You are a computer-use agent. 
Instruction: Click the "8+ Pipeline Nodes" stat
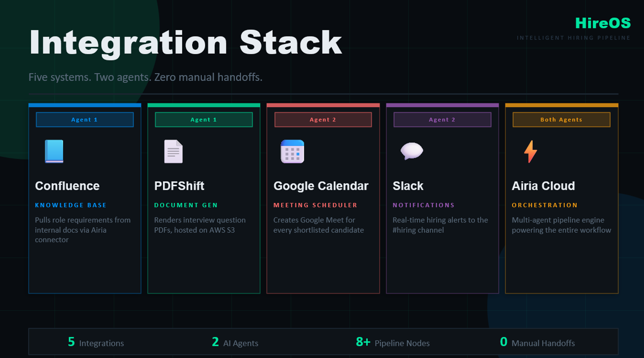coord(393,342)
